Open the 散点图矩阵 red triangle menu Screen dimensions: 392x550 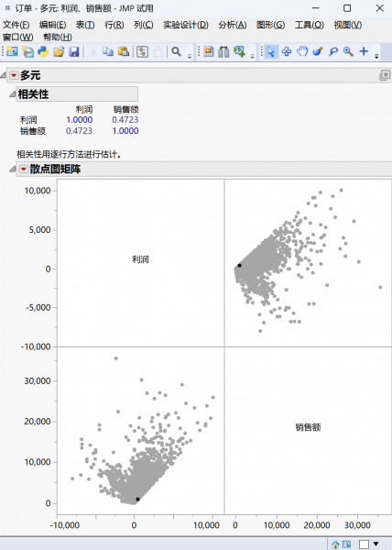click(24, 169)
